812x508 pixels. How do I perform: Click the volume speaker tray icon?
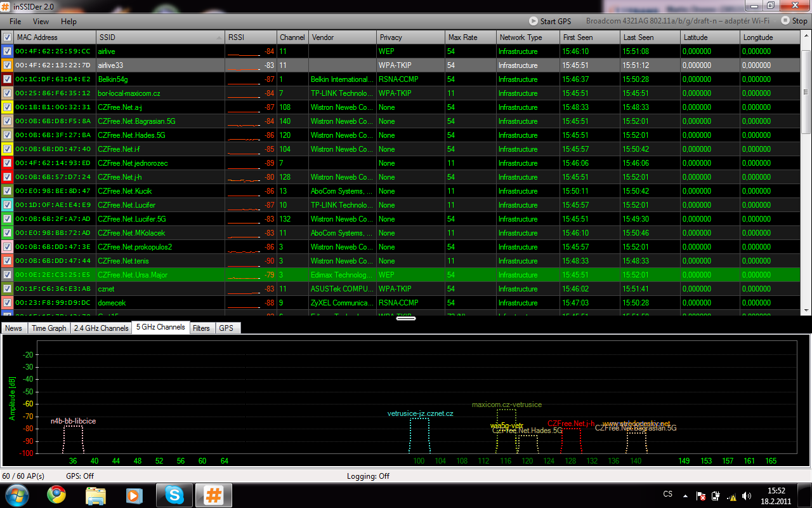point(747,496)
